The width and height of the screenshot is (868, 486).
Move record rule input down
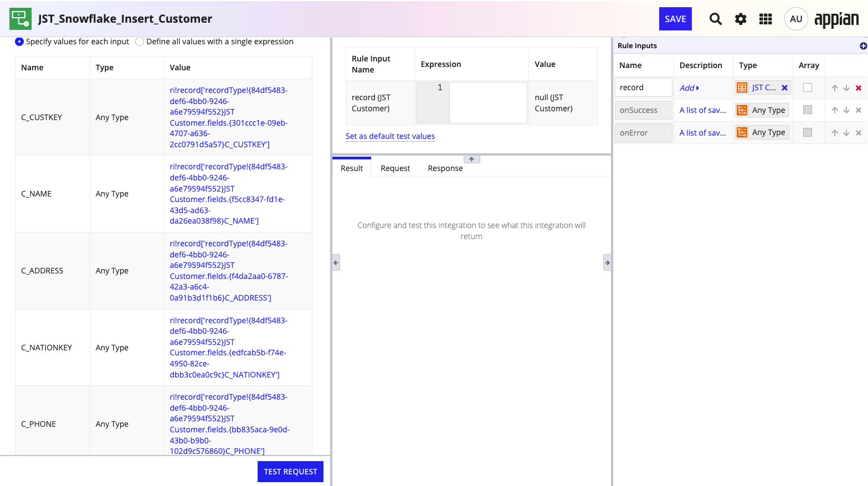[x=846, y=88]
